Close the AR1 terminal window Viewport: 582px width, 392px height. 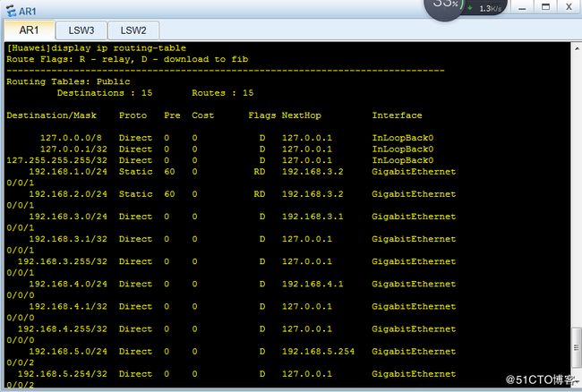569,7
